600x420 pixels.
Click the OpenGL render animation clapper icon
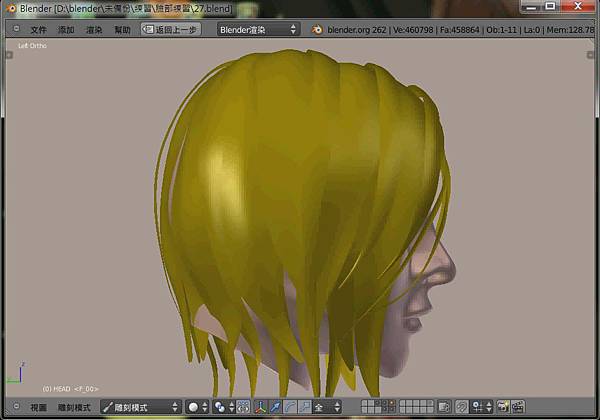point(517,407)
